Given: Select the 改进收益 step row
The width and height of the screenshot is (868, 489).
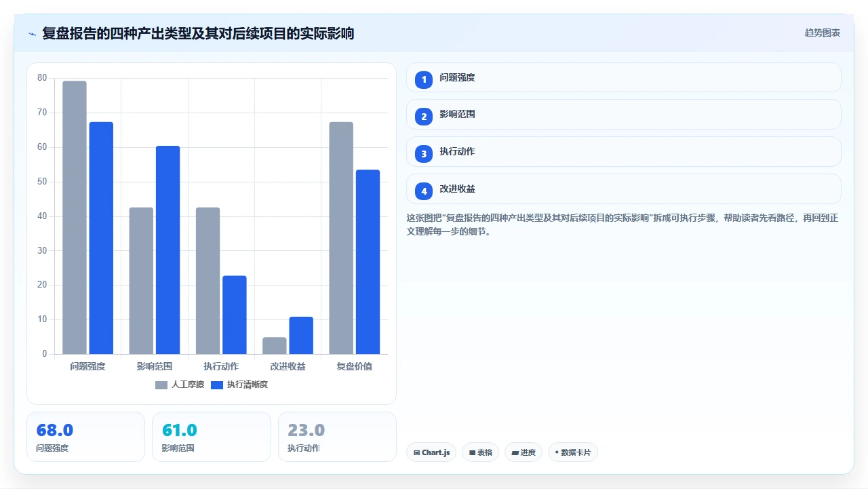Looking at the screenshot, I should 624,189.
